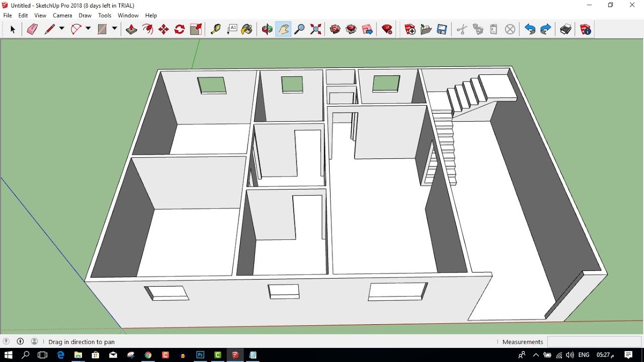The height and width of the screenshot is (362, 644).
Task: Expand the Arc tool dropdown arrow
Action: coord(88,29)
